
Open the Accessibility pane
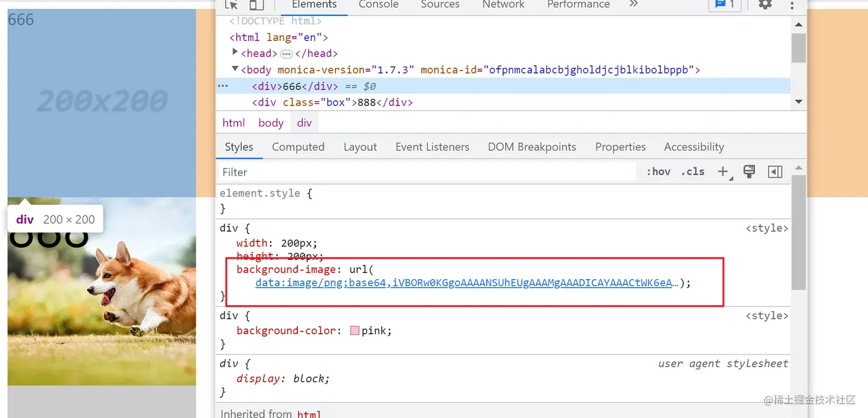(694, 147)
